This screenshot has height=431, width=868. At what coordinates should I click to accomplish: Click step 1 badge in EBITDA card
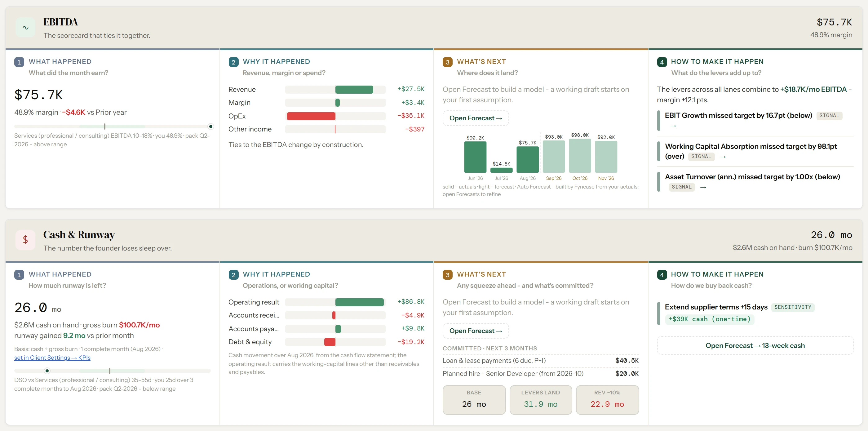(x=19, y=62)
